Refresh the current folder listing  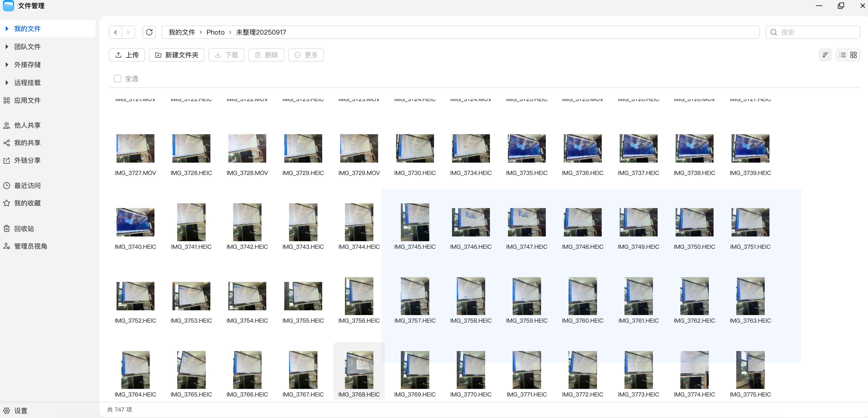pos(149,32)
